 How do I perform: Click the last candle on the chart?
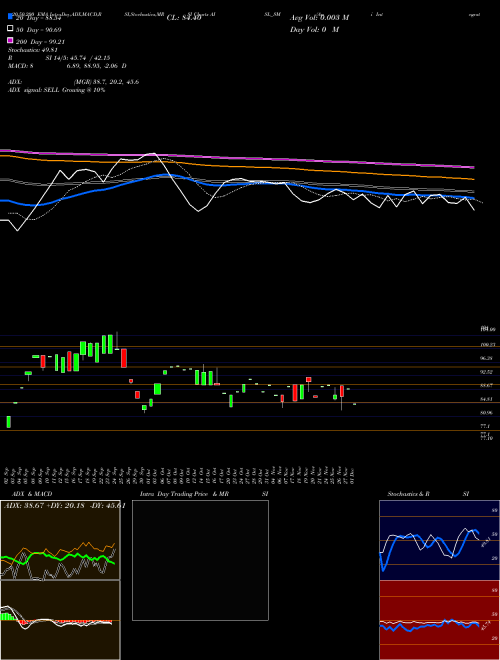point(354,404)
